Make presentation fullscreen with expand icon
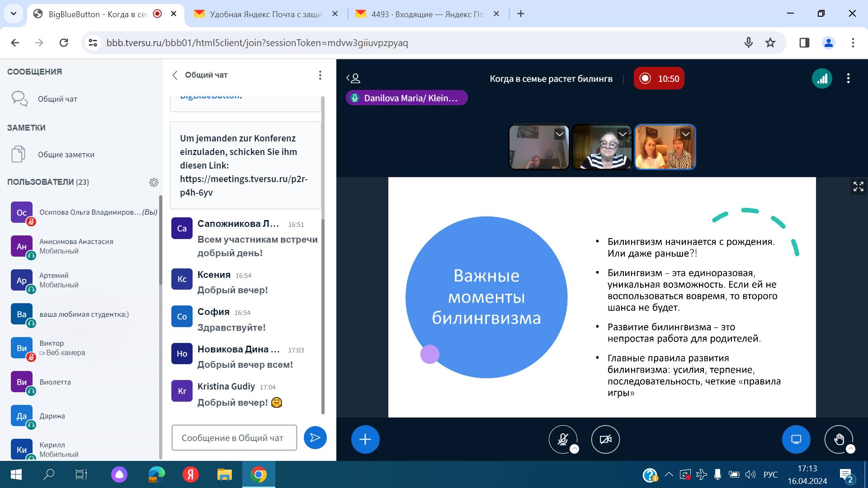The height and width of the screenshot is (488, 868). [x=858, y=186]
